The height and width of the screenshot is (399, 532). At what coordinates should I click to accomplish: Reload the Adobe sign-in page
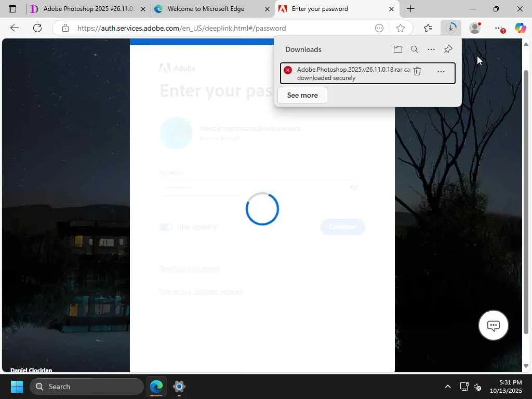[37, 28]
